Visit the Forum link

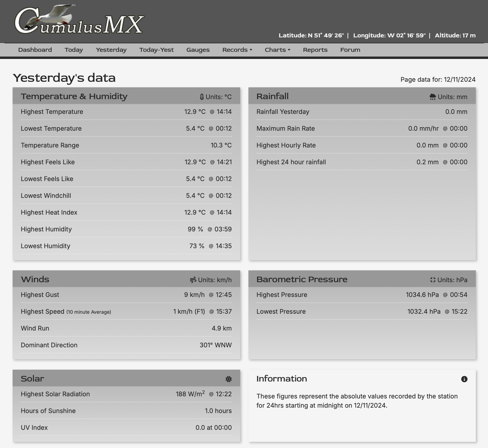pyautogui.click(x=350, y=50)
